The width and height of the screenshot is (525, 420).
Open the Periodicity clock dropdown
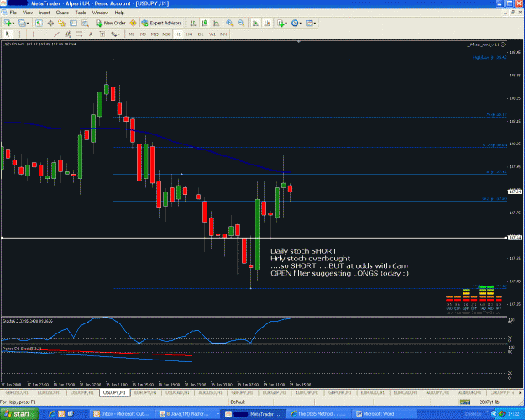click(296, 23)
